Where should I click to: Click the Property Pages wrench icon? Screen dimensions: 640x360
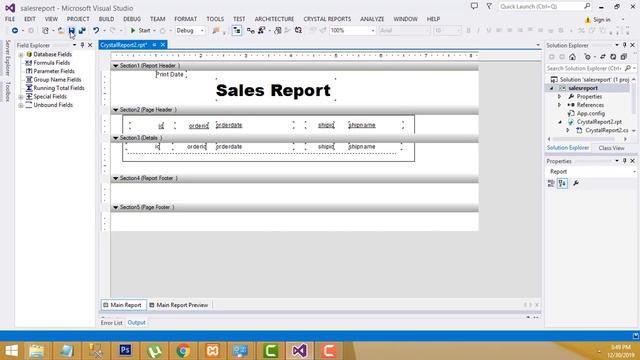click(x=576, y=183)
